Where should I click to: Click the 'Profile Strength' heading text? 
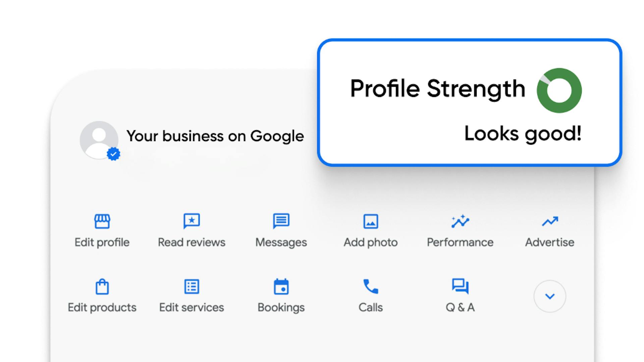(x=438, y=89)
